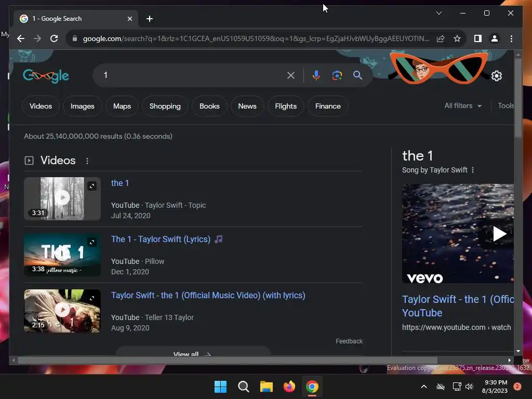Clear the search query with the X
The image size is (532, 399).
pyautogui.click(x=291, y=75)
